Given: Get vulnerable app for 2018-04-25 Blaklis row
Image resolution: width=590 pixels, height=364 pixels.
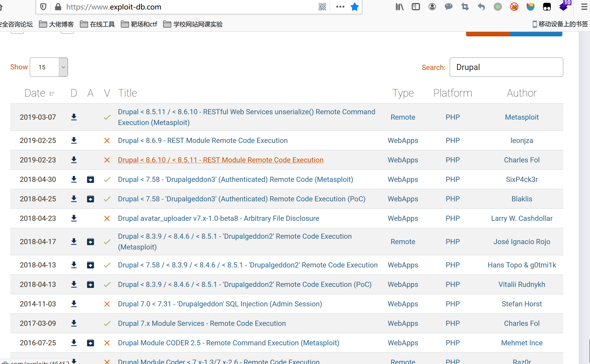Looking at the screenshot, I should tap(90, 199).
